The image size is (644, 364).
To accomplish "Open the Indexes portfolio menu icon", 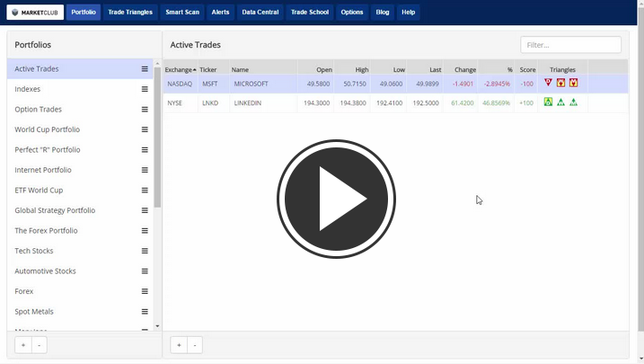I will tap(145, 89).
